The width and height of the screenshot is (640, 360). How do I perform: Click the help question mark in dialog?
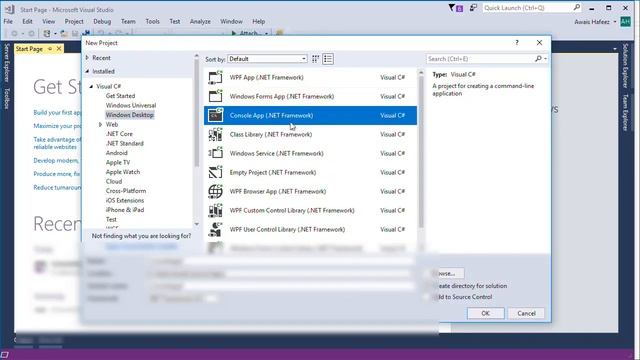pyautogui.click(x=517, y=42)
